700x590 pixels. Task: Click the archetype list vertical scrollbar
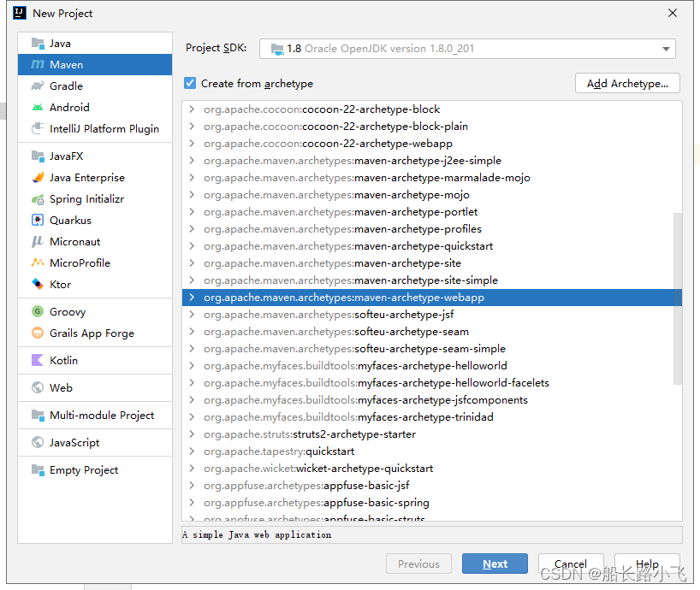tap(677, 298)
